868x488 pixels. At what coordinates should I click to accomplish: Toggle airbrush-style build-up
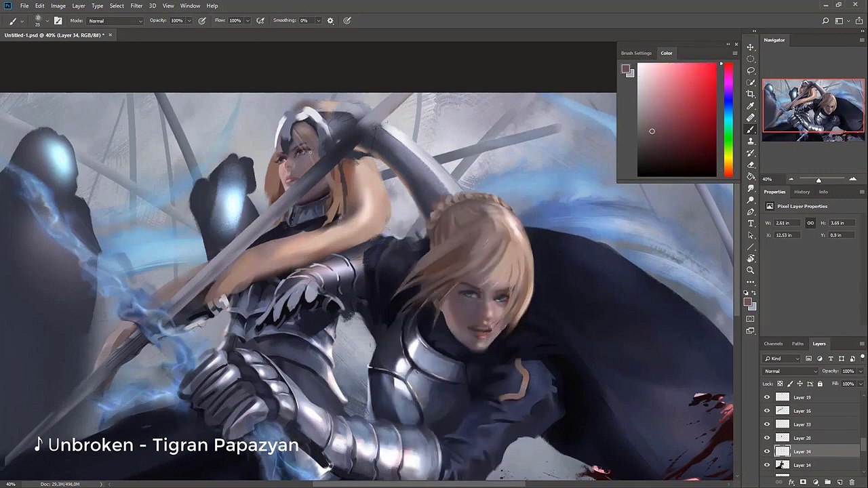260,20
